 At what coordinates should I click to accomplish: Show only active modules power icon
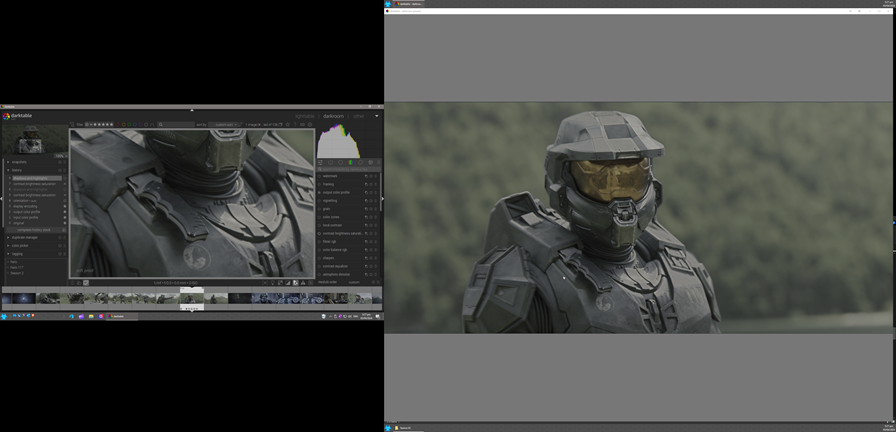click(330, 162)
